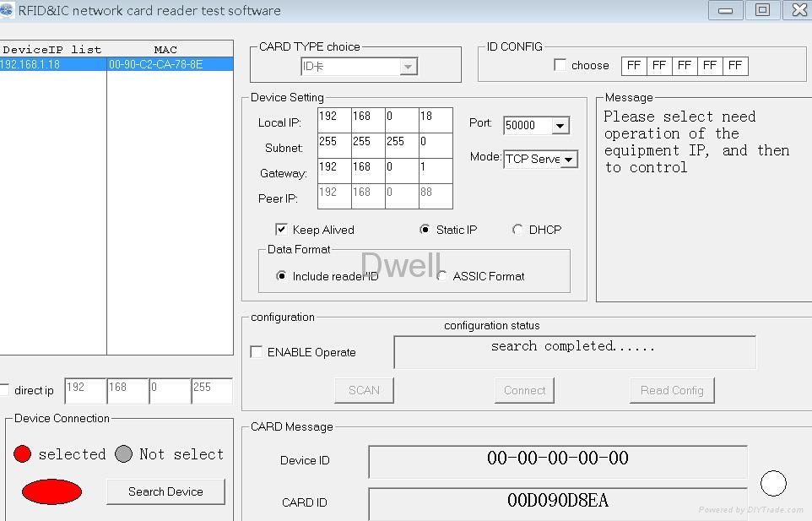Enable the Keep Alived checkbox
Image resolution: width=812 pixels, height=521 pixels.
coord(281,230)
